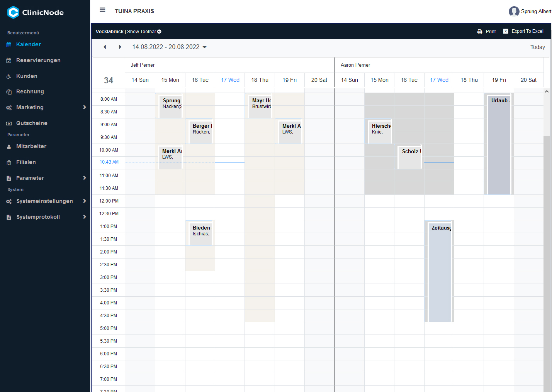Click the hamburger menu icon
552x392 pixels.
point(102,10)
